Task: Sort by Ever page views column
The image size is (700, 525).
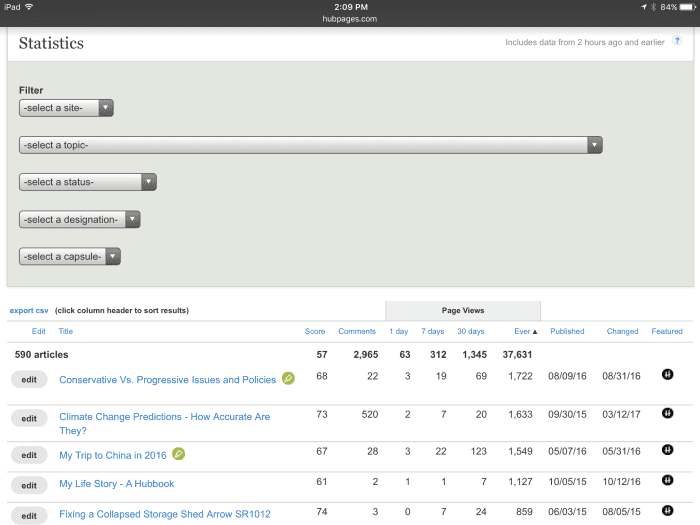Action: (526, 331)
